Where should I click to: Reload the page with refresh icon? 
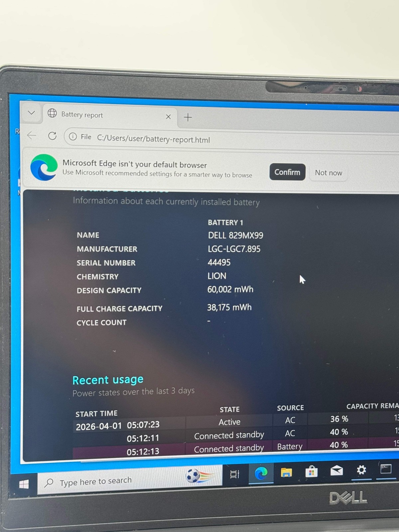(52, 136)
